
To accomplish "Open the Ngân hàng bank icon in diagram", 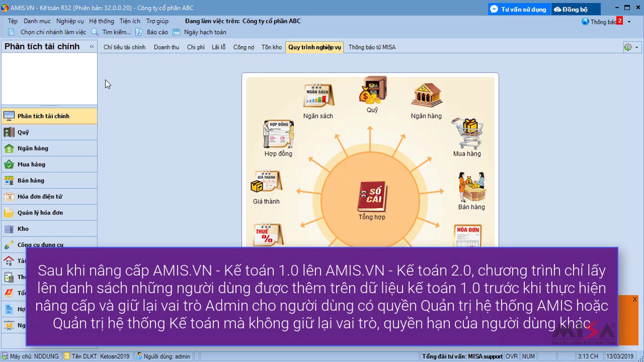I will (426, 95).
